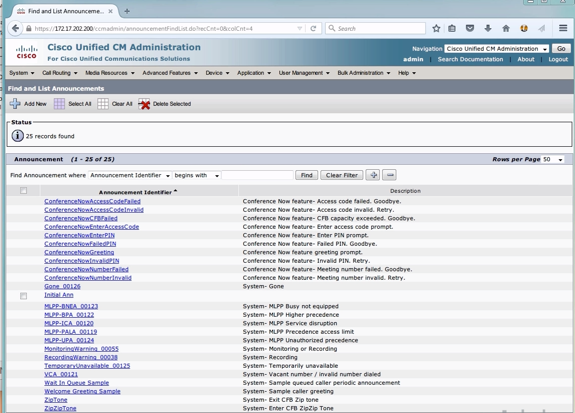Click the browser Search box

tap(375, 28)
